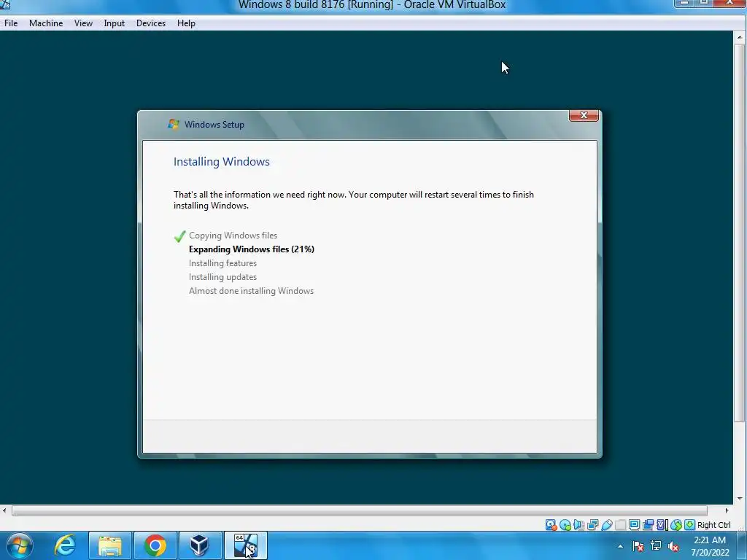This screenshot has height=560, width=747.
Task: Open the File menu
Action: pos(11,23)
